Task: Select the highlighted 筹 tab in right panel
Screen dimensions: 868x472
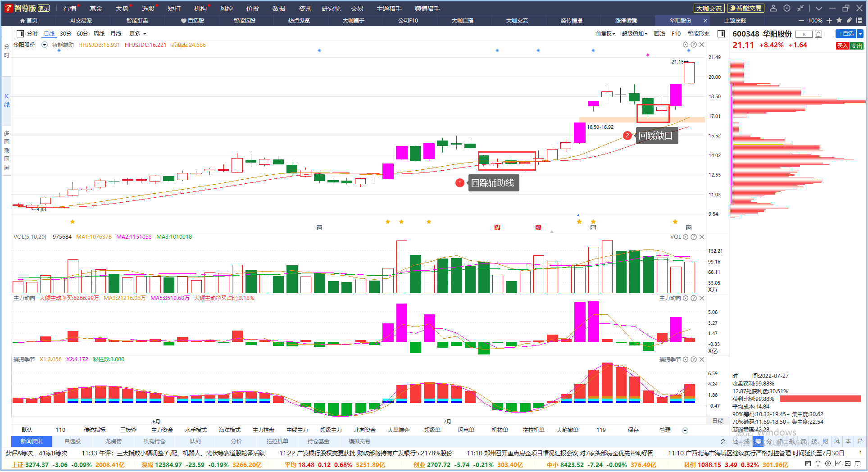Action: [758, 441]
